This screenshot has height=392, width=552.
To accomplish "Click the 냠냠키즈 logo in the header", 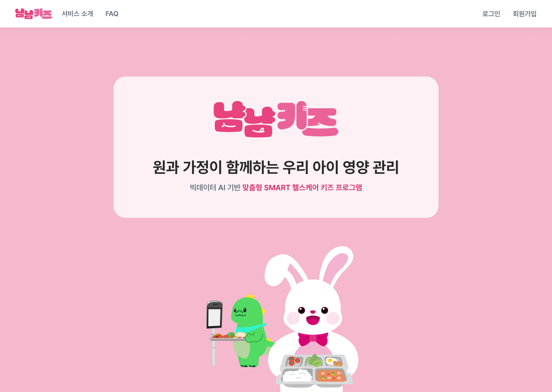I will click(x=33, y=13).
